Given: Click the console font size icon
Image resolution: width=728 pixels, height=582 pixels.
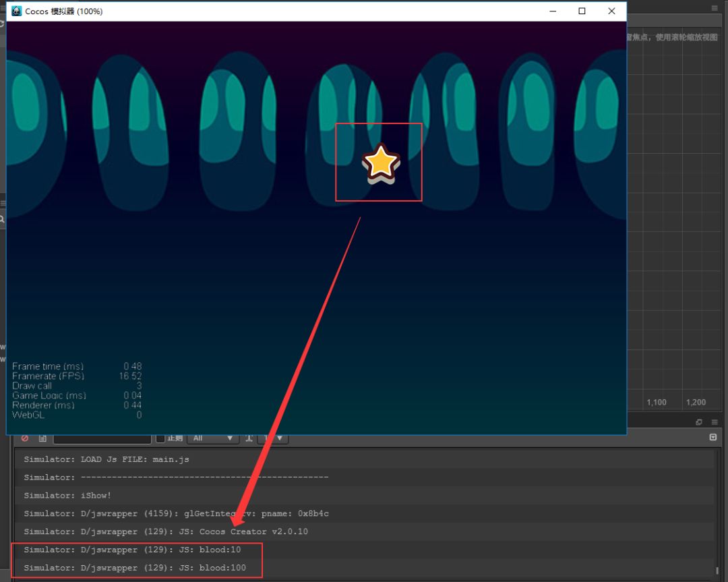Looking at the screenshot, I should click(x=249, y=438).
